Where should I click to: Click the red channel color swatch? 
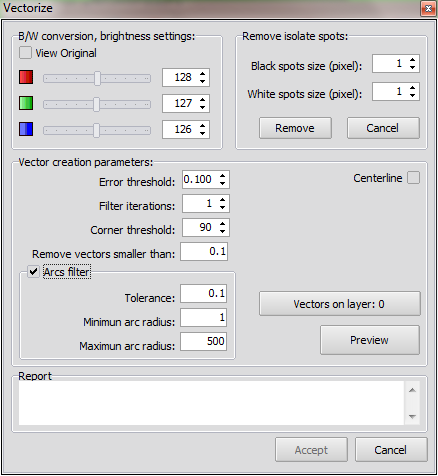(x=26, y=77)
